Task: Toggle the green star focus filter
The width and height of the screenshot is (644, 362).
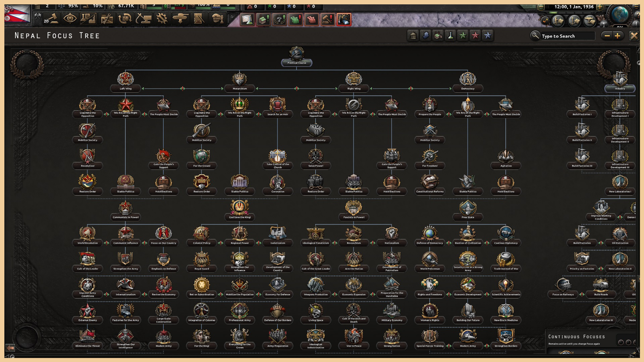Action: tap(463, 36)
